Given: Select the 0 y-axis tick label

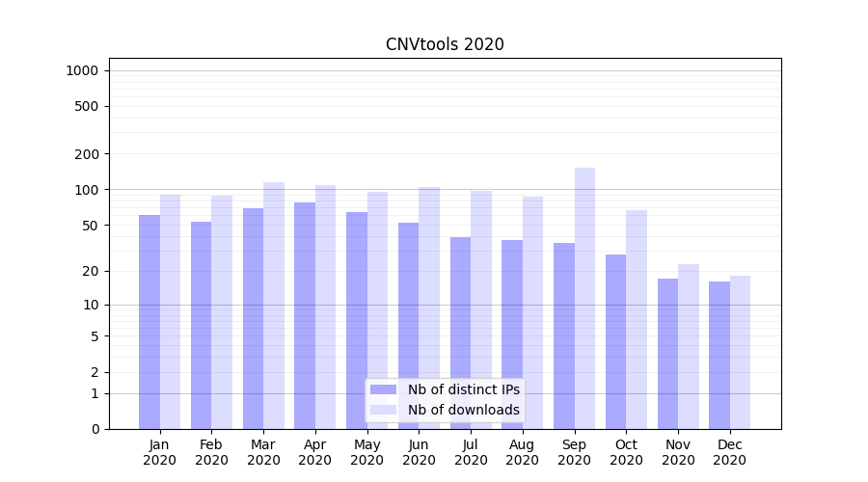Looking at the screenshot, I should coord(95,429).
